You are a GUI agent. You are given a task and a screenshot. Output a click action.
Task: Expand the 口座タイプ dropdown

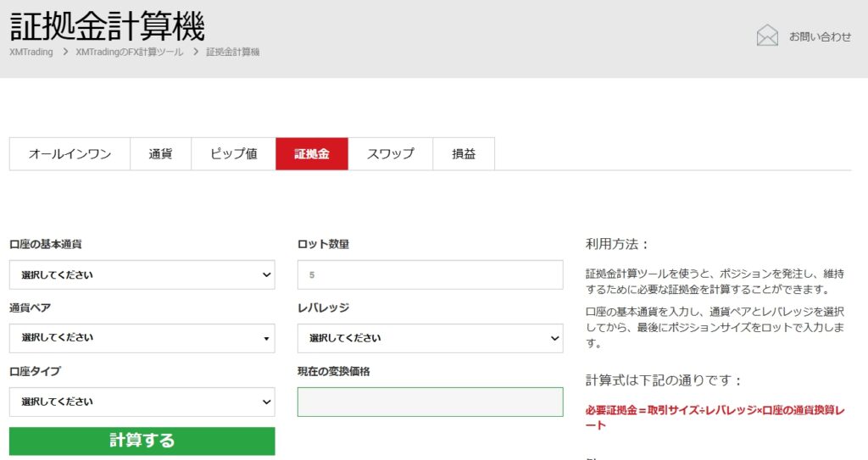(x=142, y=402)
